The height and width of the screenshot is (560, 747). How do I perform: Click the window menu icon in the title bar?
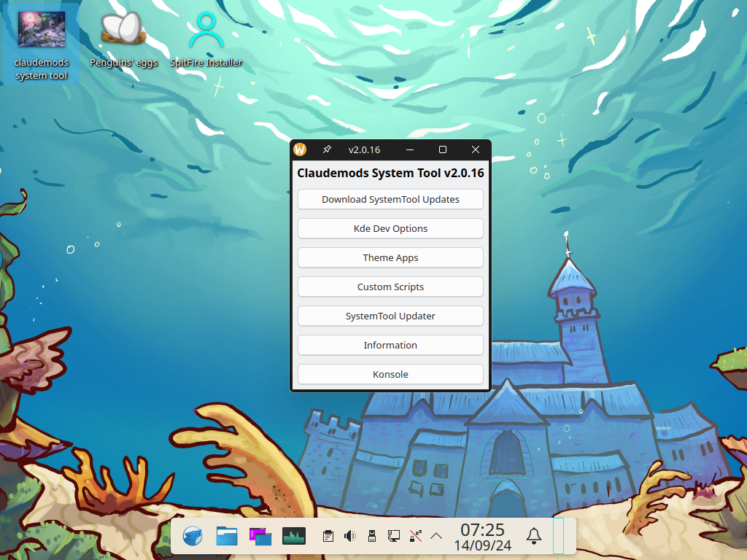[x=300, y=149]
